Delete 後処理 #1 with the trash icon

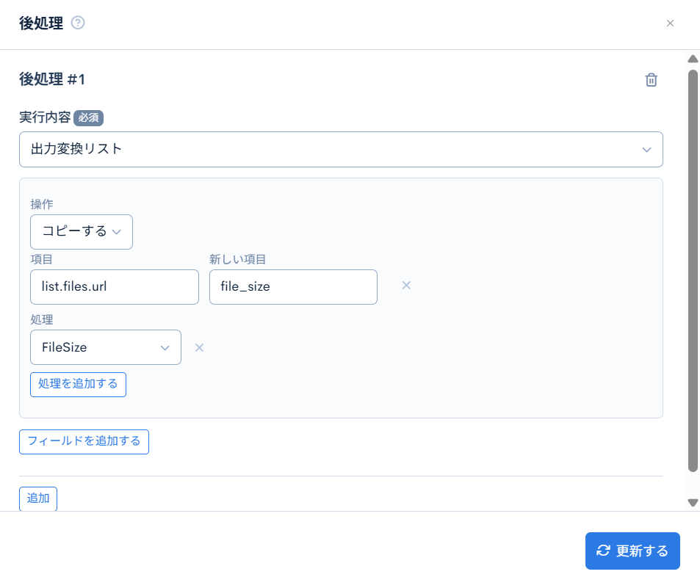pos(651,80)
